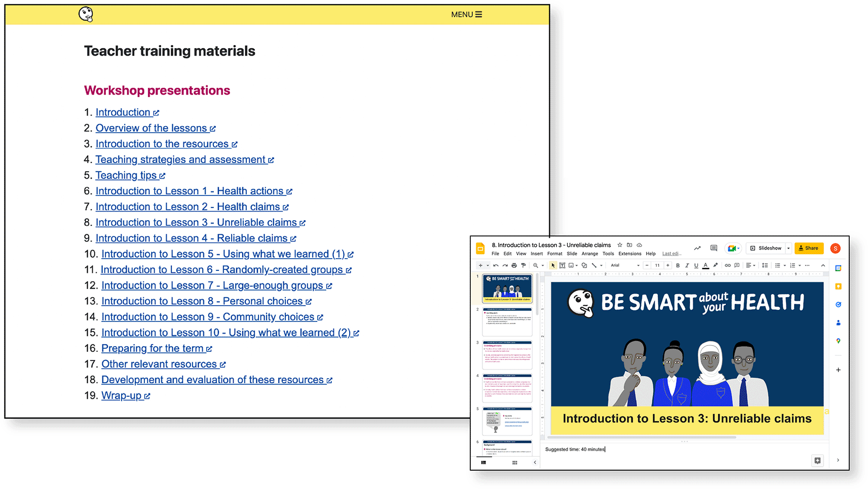This screenshot has height=489, width=868.
Task: Click the Redo arrow in Slides toolbar
Action: (x=505, y=265)
